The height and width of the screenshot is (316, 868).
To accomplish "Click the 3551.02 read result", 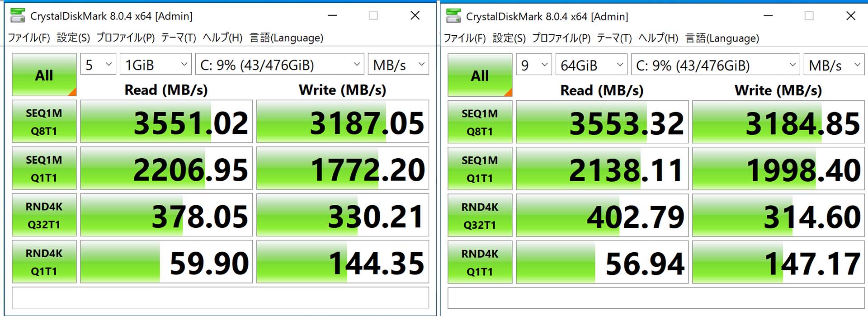I will click(166, 122).
